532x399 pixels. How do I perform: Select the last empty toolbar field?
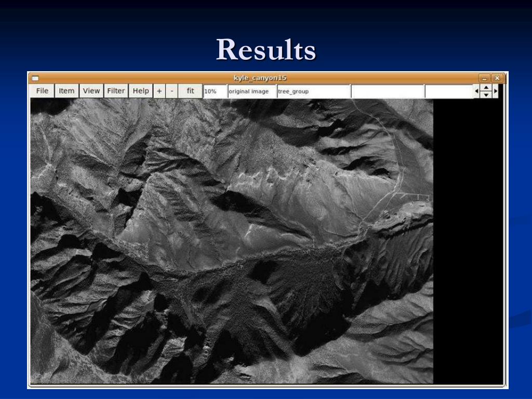coord(449,91)
